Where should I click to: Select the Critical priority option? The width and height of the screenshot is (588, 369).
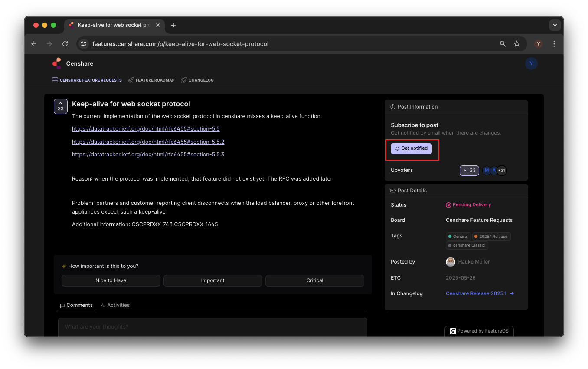(314, 280)
